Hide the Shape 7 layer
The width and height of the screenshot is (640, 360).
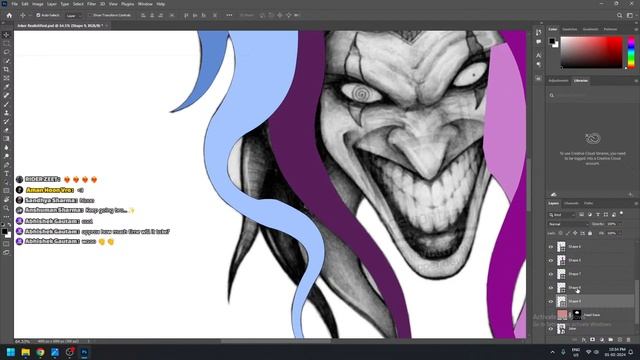coord(551,274)
